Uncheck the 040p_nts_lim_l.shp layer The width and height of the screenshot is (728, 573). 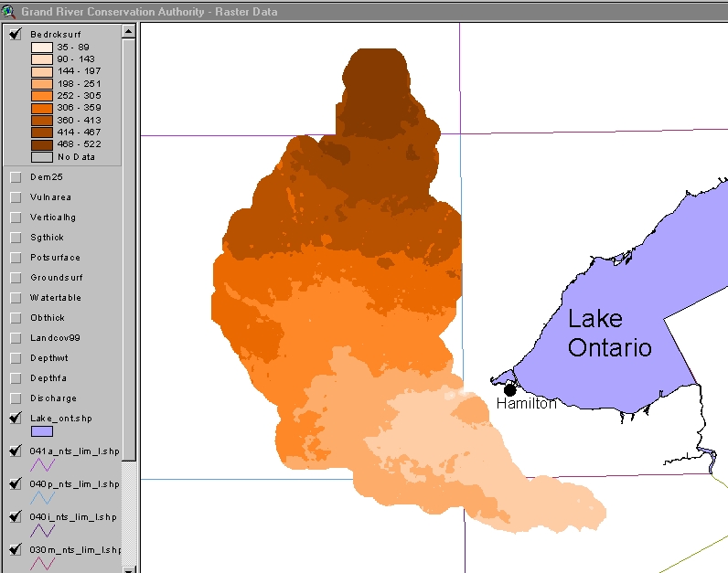pos(16,484)
